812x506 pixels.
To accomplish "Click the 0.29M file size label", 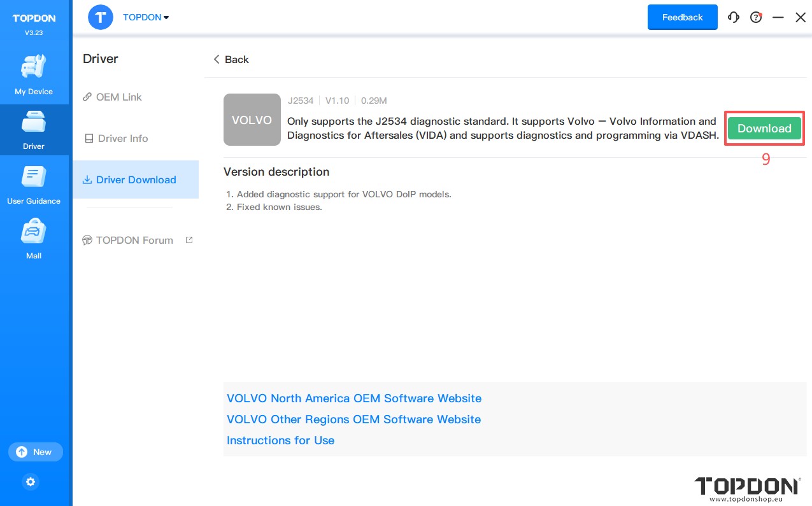I will pos(374,101).
